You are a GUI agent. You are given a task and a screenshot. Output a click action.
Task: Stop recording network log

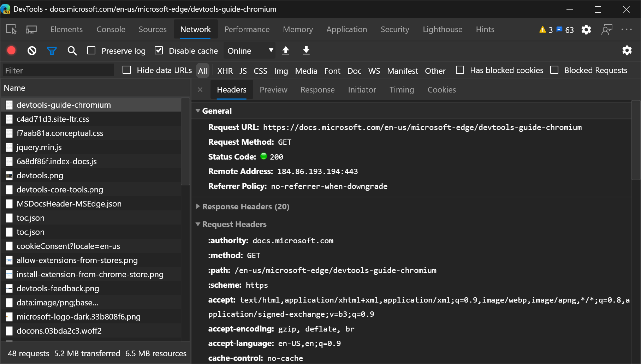point(11,50)
